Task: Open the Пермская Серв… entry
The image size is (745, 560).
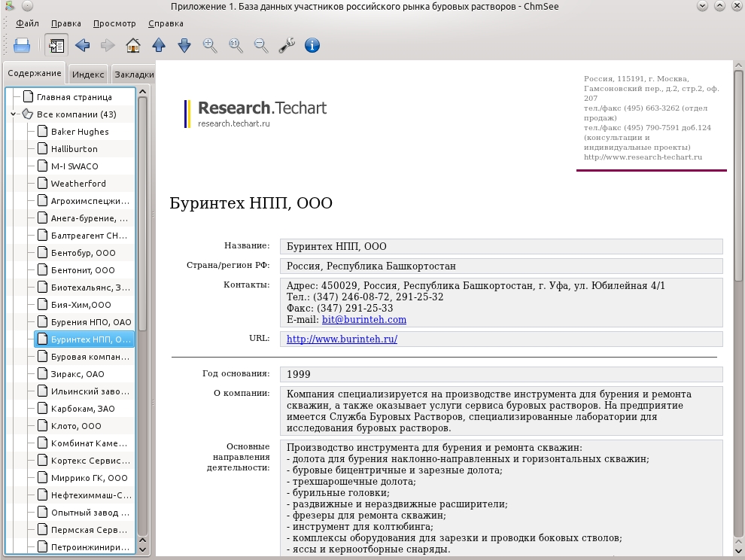Action: (x=88, y=530)
